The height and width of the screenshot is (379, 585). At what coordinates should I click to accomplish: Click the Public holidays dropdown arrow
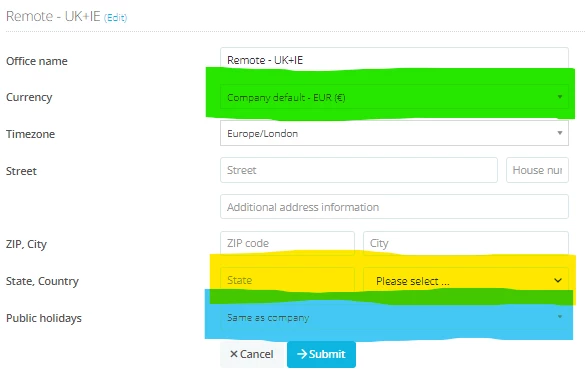pyautogui.click(x=560, y=317)
